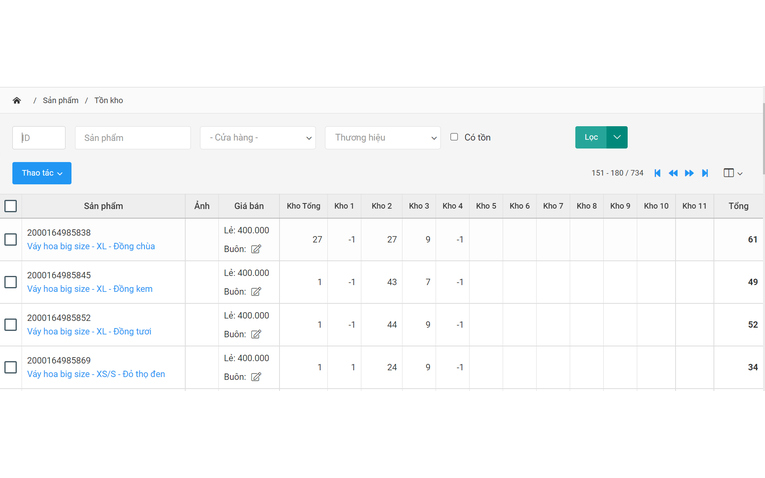Click product code 2000164985838
This screenshot has height=478, width=765.
(59, 233)
